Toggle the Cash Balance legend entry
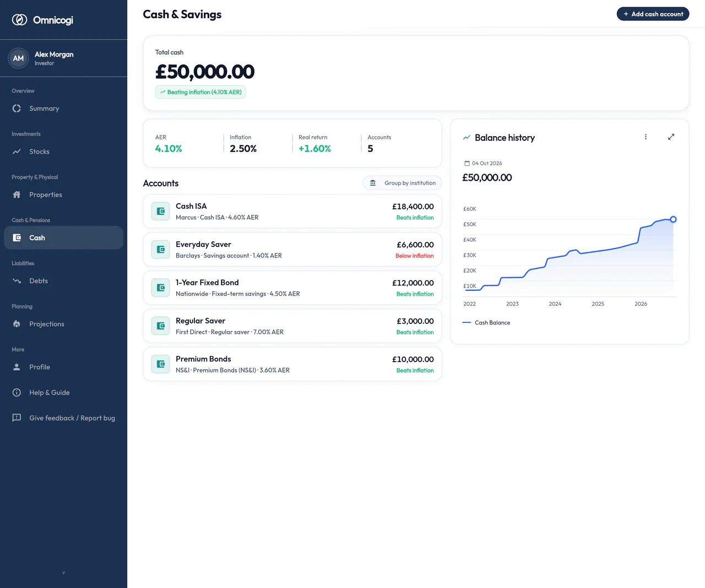Screen dimensions: 705x588 pos(486,322)
